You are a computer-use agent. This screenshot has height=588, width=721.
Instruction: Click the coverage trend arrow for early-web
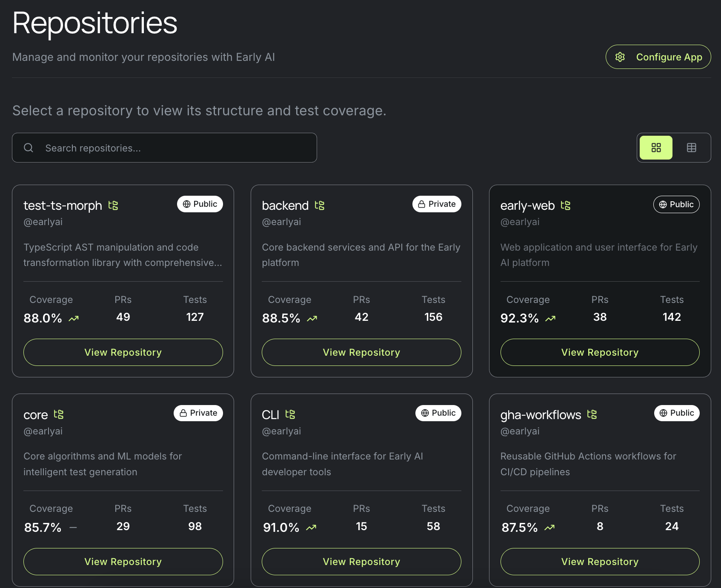point(550,319)
